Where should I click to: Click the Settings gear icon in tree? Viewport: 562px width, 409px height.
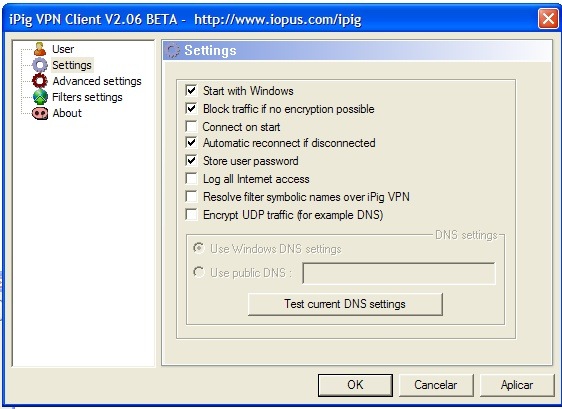point(40,65)
